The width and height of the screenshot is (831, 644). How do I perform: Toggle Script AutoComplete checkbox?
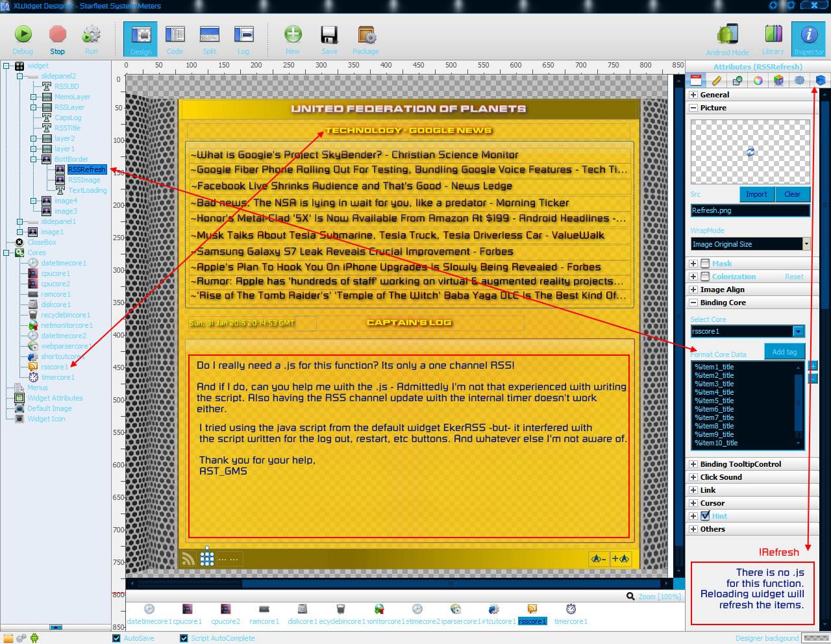click(184, 638)
